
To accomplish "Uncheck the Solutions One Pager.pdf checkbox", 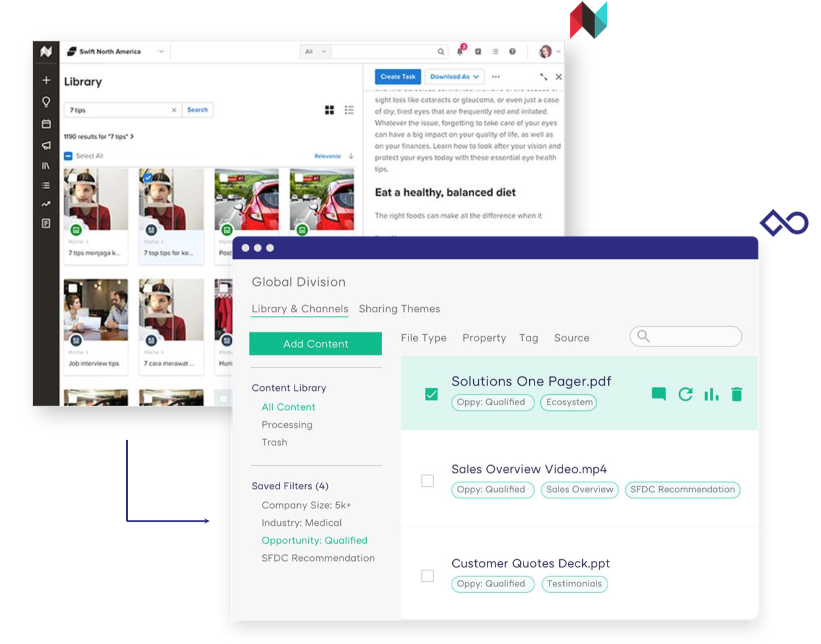I will point(431,394).
